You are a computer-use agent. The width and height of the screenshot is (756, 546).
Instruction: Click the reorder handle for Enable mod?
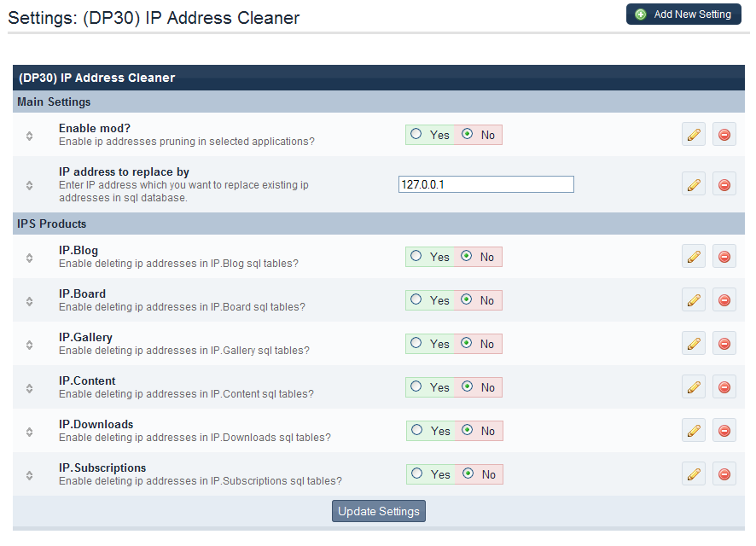click(29, 136)
